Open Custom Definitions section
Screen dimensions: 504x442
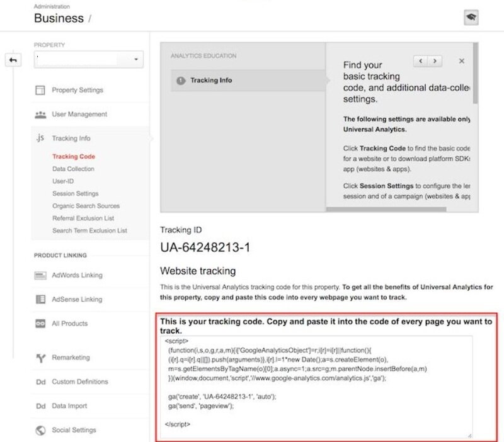click(x=80, y=382)
